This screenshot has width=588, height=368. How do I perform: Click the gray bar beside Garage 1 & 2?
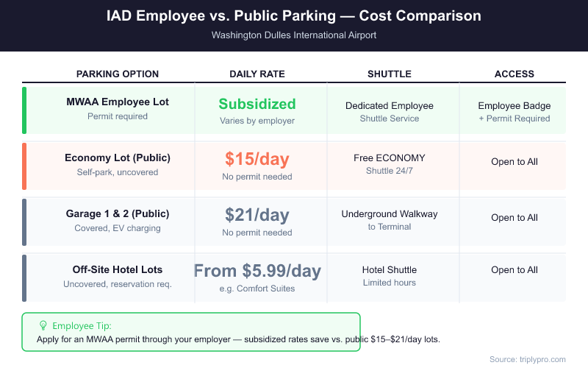coord(24,221)
